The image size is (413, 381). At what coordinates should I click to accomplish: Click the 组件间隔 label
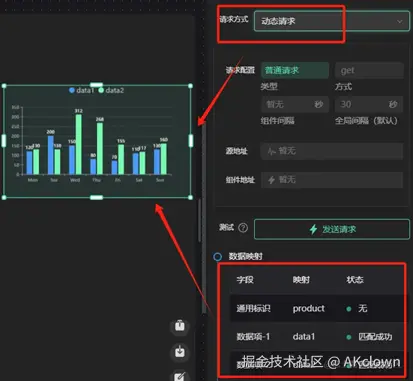[x=277, y=120]
